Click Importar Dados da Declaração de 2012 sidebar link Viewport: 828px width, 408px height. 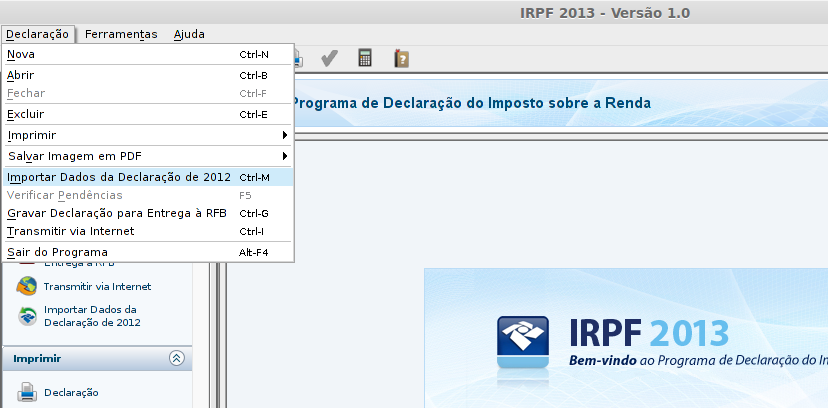(x=92, y=316)
